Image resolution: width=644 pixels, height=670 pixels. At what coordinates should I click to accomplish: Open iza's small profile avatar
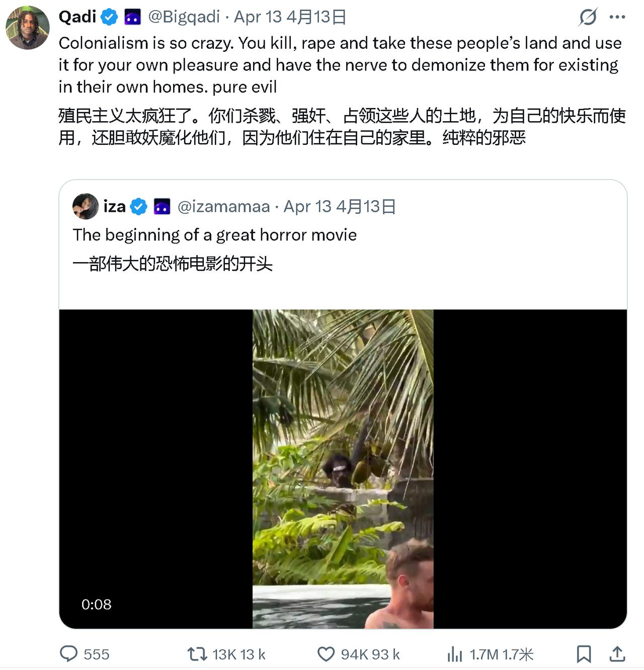(86, 206)
